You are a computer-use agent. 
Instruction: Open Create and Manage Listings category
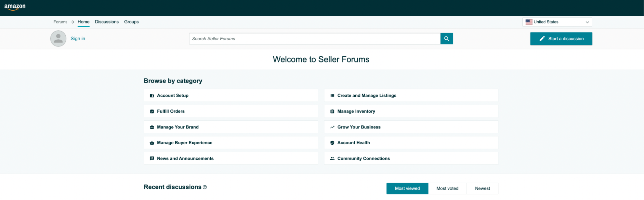411,96
